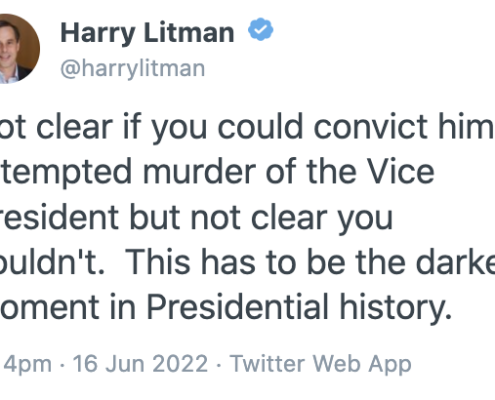Click the line starting 'This has to be'
The height and width of the screenshot is (400, 495).
coord(247,262)
